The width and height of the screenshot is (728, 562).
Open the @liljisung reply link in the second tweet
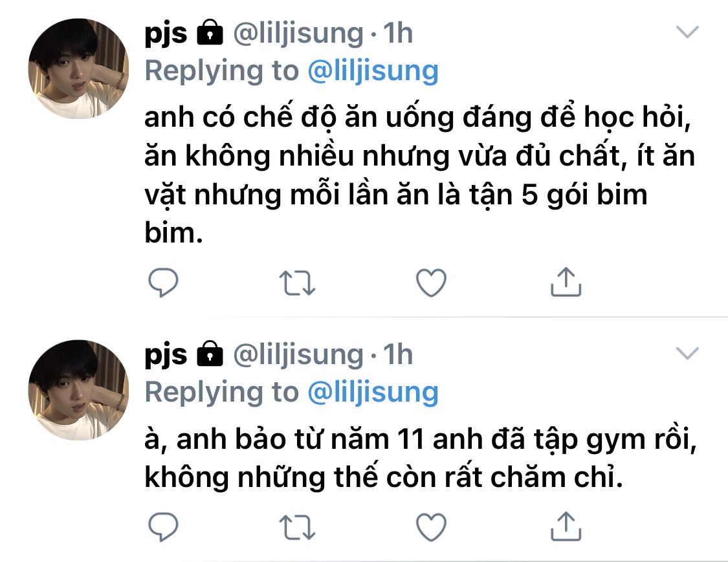click(x=373, y=394)
